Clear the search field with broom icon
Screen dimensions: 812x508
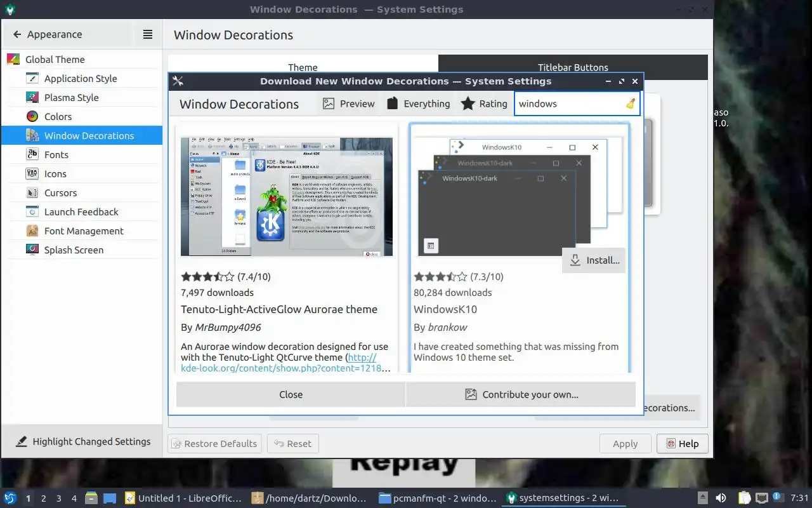[x=630, y=104]
